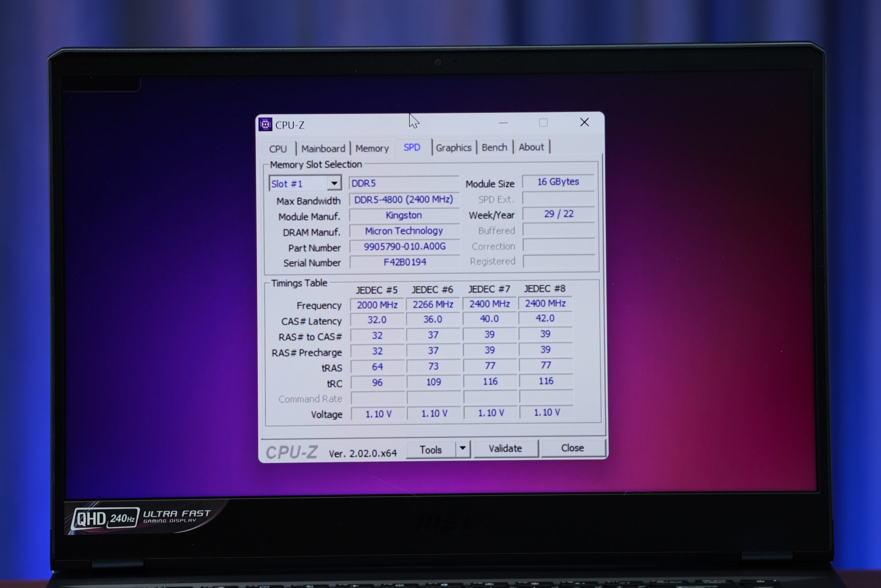
Task: Open the Graphics tab
Action: click(453, 148)
